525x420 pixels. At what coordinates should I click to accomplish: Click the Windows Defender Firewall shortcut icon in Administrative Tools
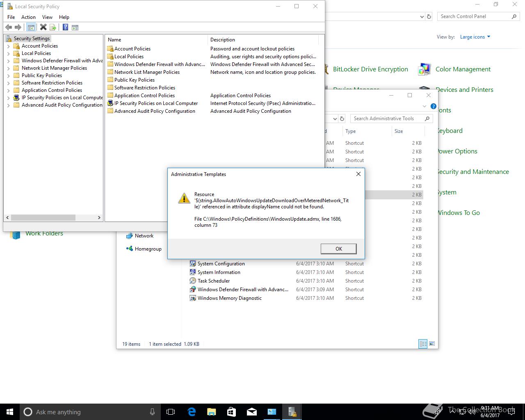click(193, 290)
